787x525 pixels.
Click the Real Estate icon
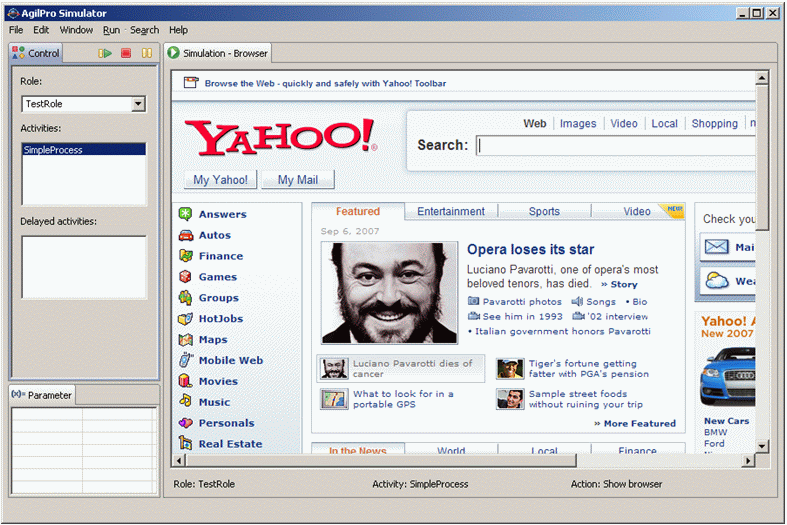click(186, 443)
